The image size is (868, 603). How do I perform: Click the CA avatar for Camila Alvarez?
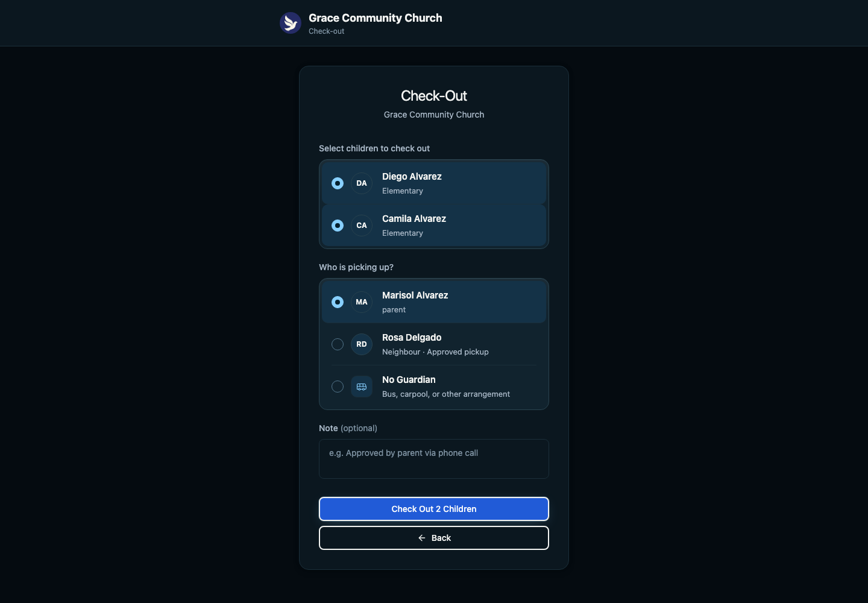click(x=362, y=226)
